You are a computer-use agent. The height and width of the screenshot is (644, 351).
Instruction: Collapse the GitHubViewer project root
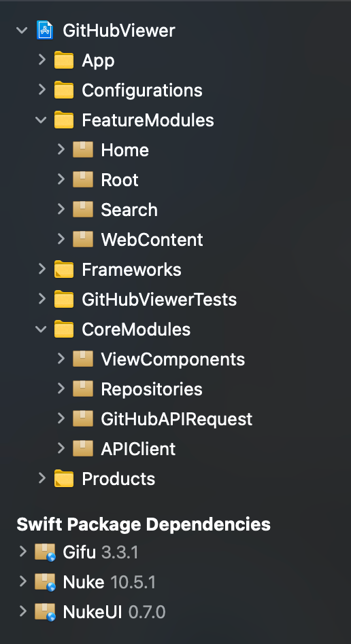[x=22, y=31]
